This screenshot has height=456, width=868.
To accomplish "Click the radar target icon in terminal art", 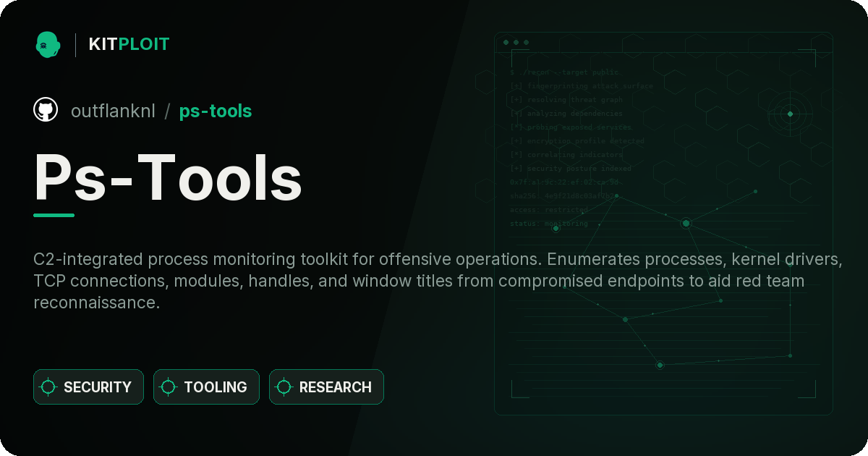I will click(790, 114).
